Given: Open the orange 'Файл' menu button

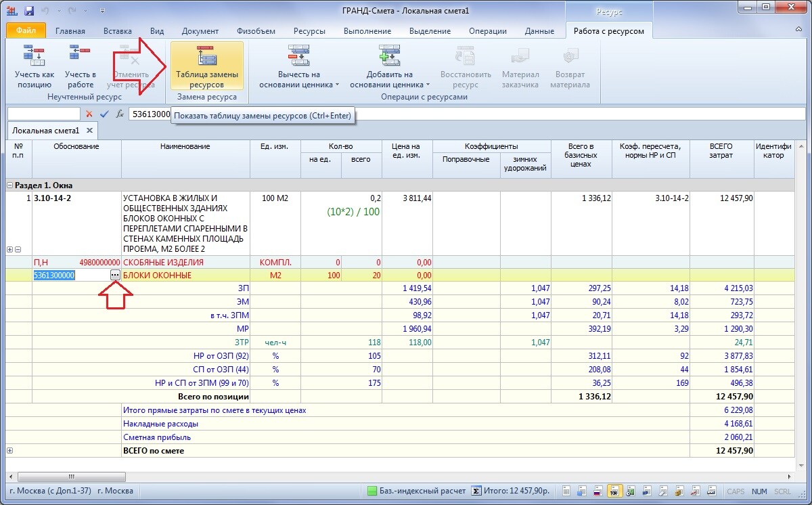Looking at the screenshot, I should pyautogui.click(x=26, y=31).
